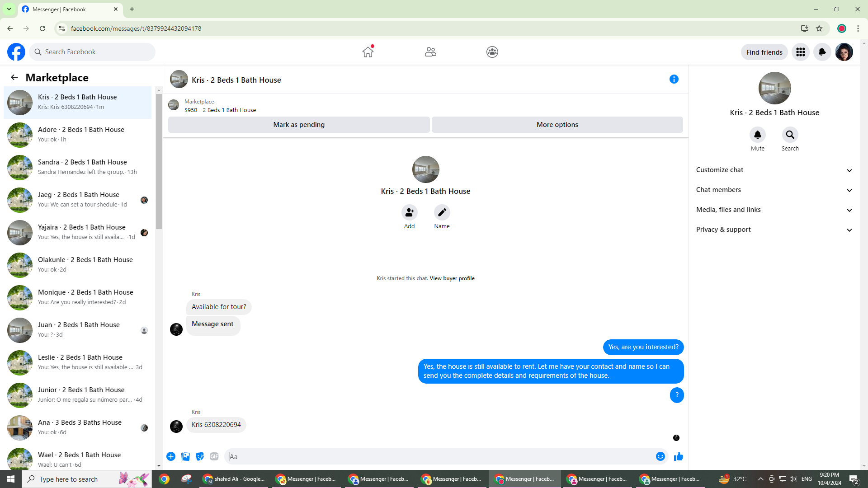Open the Windows notification center
Viewport: 868px width, 488px height.
click(x=854, y=479)
